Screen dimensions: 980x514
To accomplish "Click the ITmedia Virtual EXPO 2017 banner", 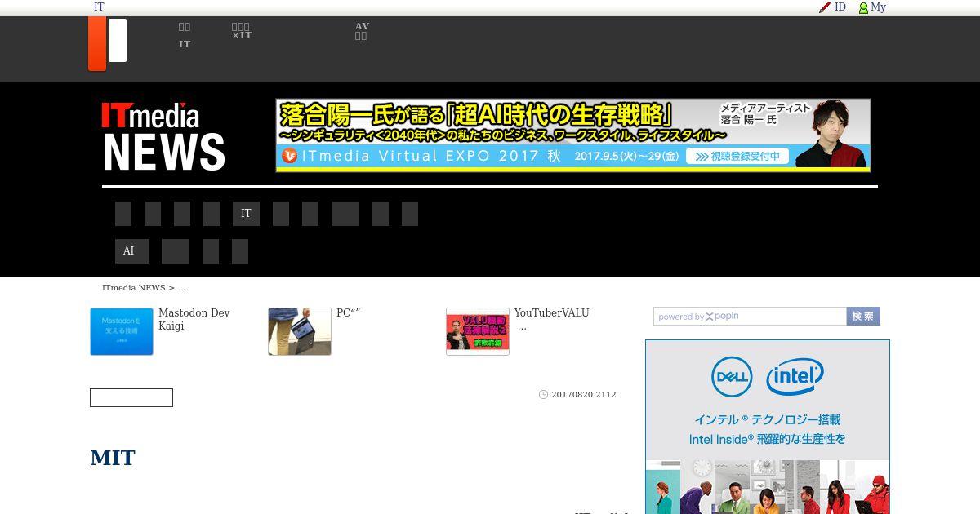I will (x=573, y=135).
